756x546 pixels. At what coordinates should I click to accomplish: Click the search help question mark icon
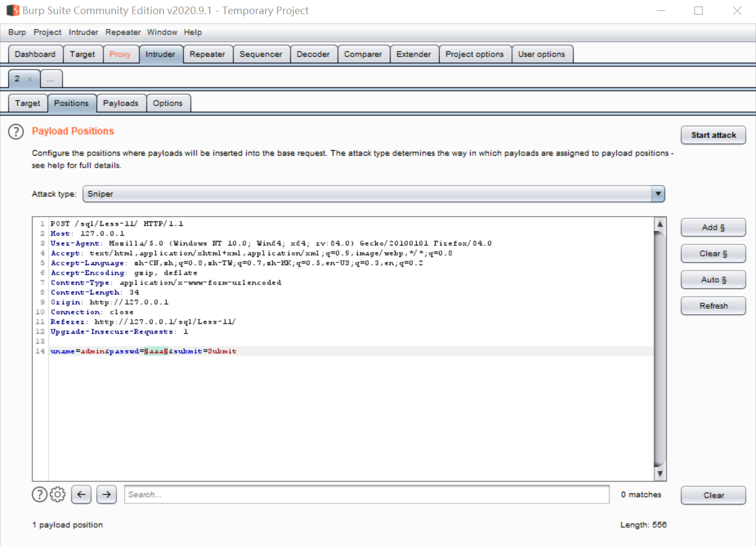point(40,494)
